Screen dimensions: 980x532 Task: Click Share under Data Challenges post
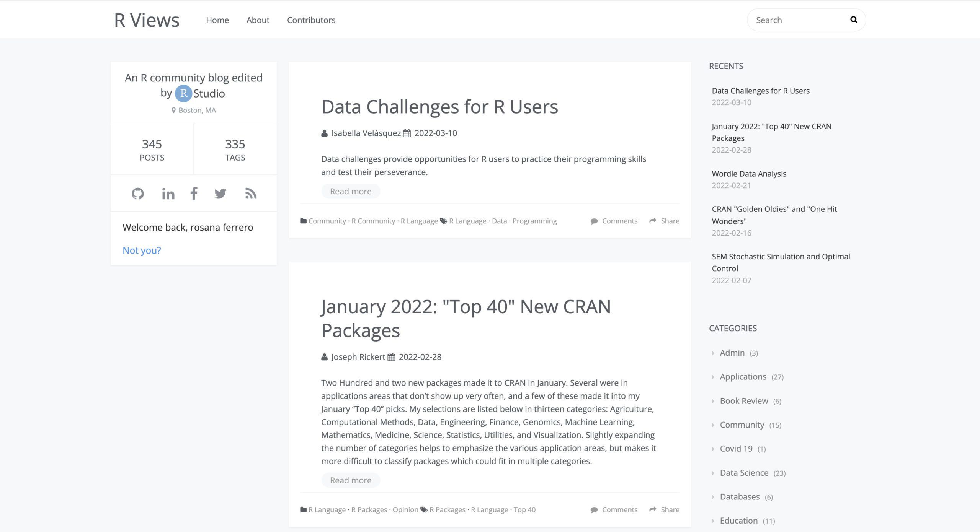665,221
